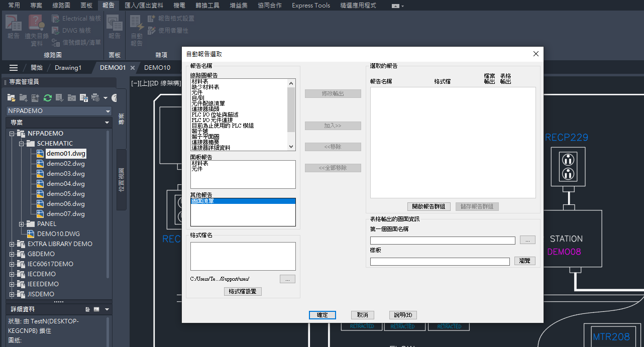Screen dimensions: 644x347
Task: Click the ... button beside 第一個圖面名稱 field
Action: pyautogui.click(x=527, y=240)
